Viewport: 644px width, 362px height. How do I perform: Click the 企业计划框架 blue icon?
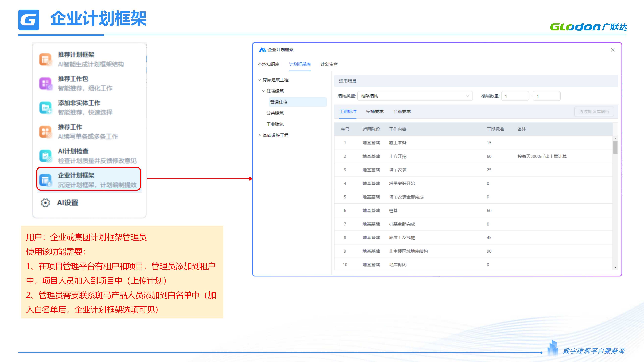point(45,180)
